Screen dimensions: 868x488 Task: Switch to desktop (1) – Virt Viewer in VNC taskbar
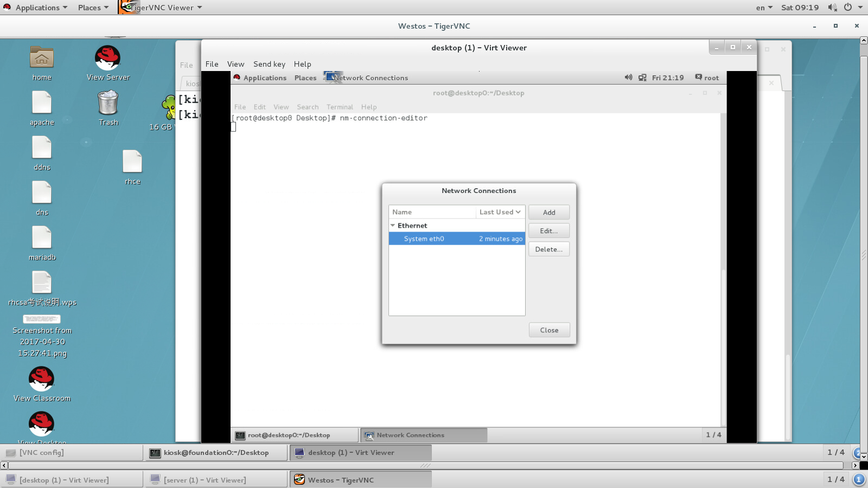[x=361, y=453]
